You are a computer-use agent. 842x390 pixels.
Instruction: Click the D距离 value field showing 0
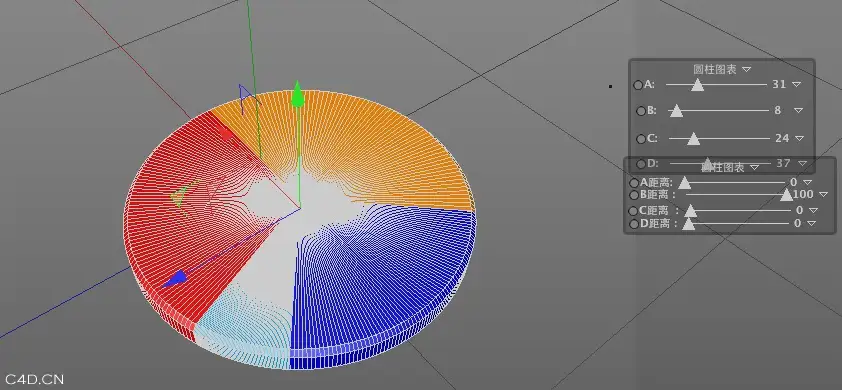tap(797, 223)
